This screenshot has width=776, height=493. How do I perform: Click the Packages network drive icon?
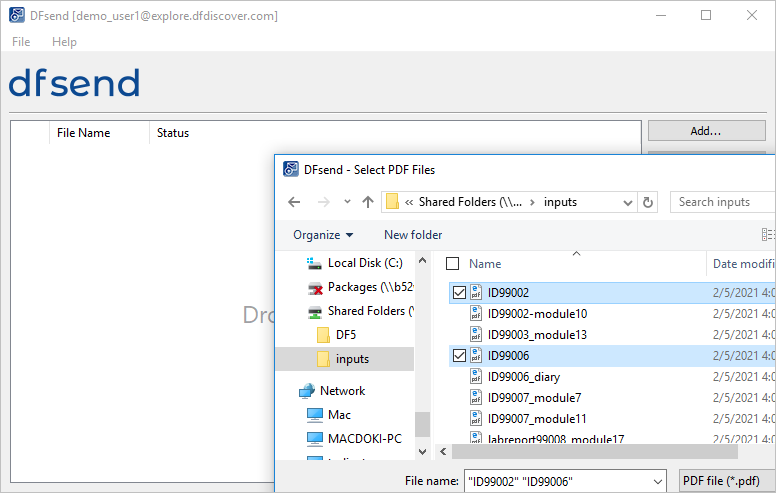click(315, 288)
